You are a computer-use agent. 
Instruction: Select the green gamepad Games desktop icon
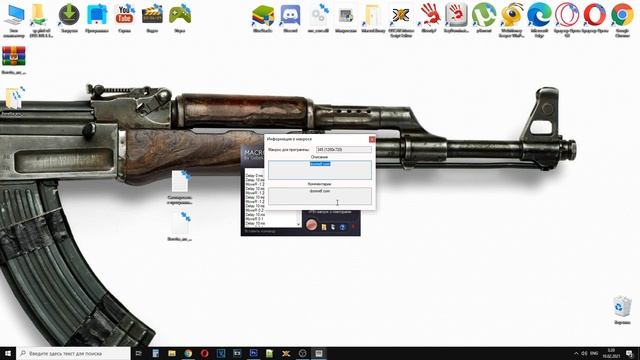point(180,19)
